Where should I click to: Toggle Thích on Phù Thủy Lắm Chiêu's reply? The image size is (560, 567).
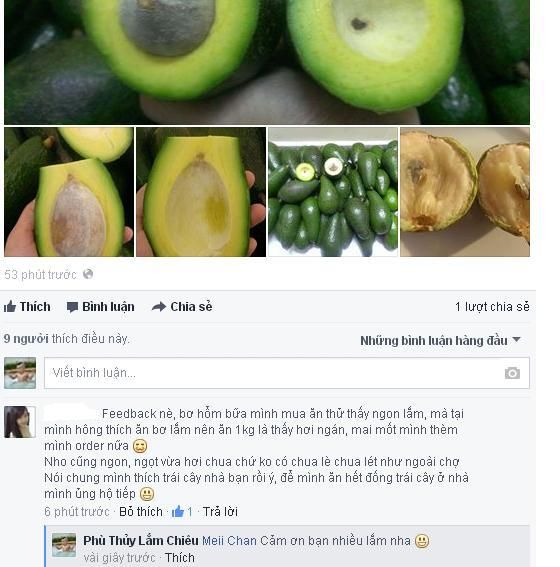[180, 558]
